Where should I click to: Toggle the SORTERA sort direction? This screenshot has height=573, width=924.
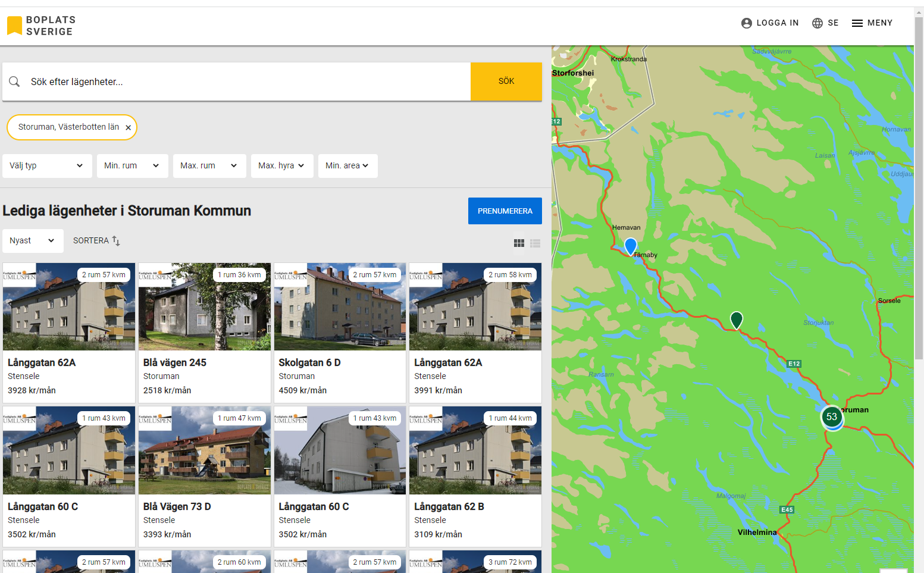click(96, 241)
